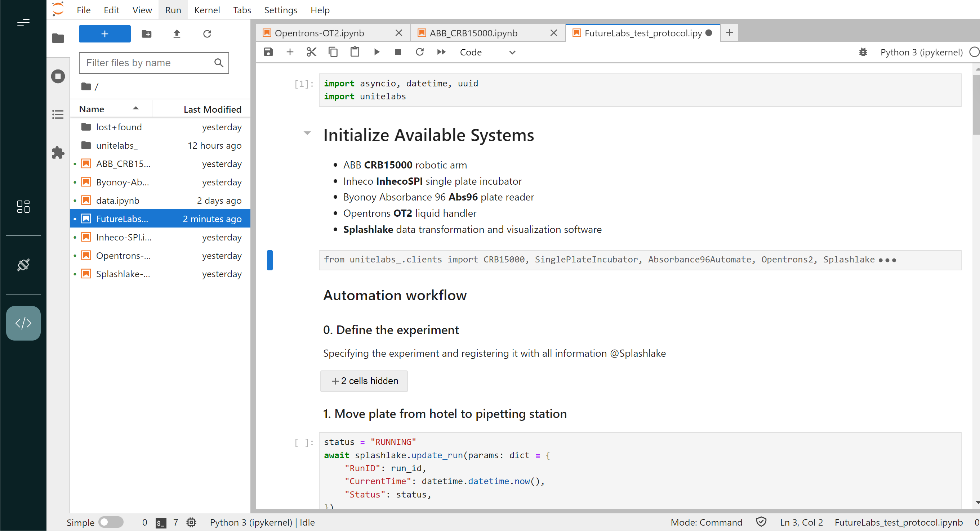Restart the kernel from the toolbar
The image size is (980, 531).
420,52
